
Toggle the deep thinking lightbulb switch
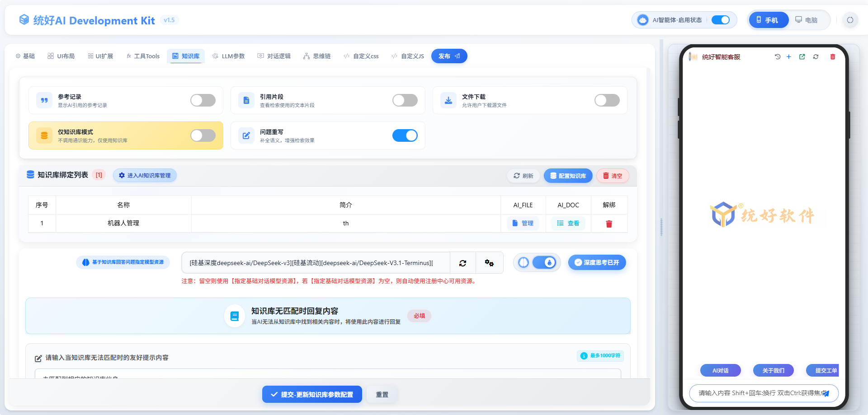click(x=544, y=262)
